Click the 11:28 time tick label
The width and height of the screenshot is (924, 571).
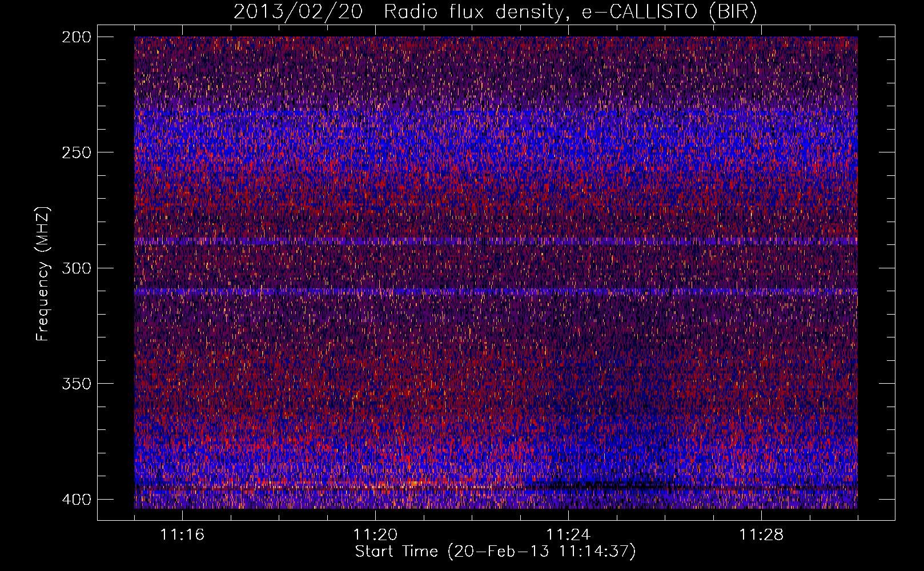point(761,535)
